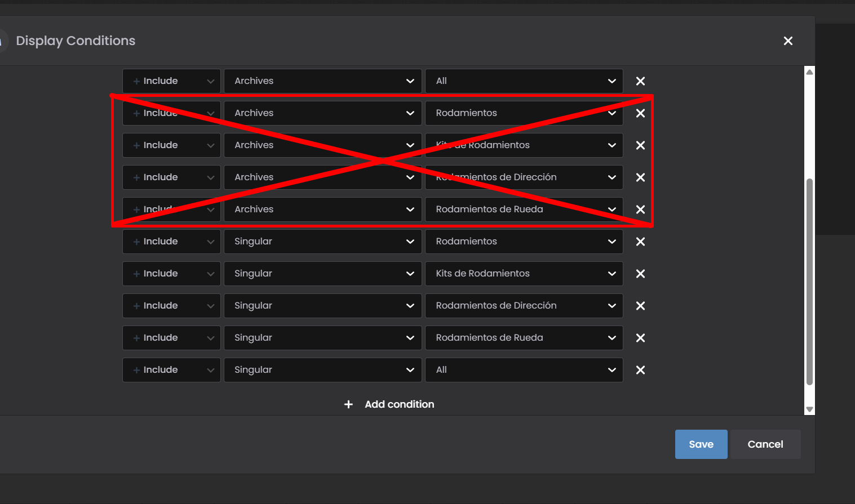Open Archives type dropdown in first row
855x504 pixels.
(x=322, y=81)
